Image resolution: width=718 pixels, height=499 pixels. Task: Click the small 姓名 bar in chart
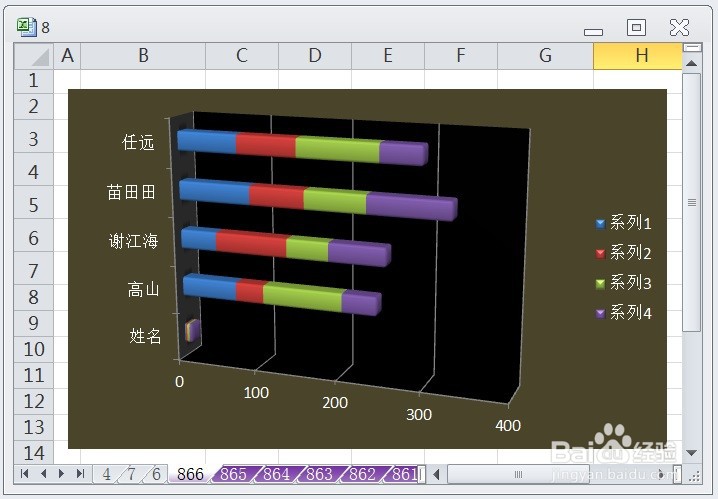coord(193,331)
